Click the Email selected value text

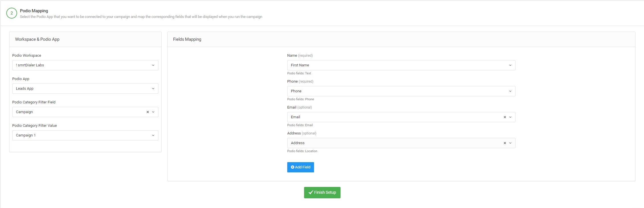pos(295,117)
